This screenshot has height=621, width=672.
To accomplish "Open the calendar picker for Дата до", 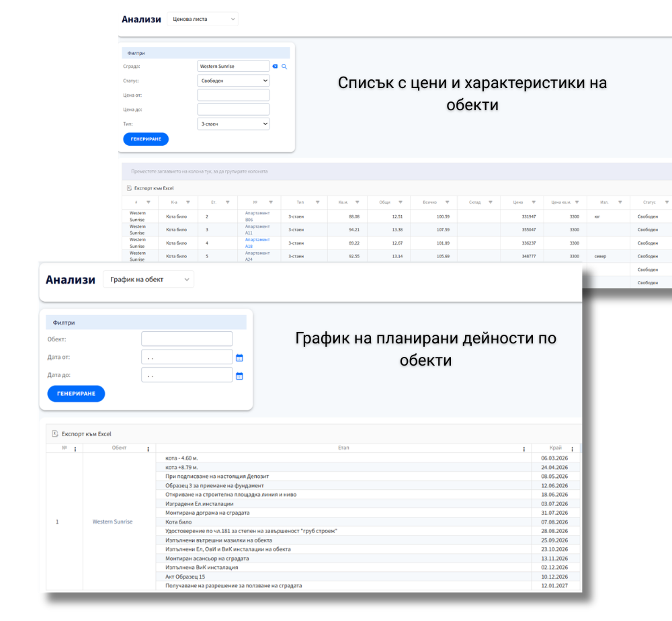I will coord(239,375).
